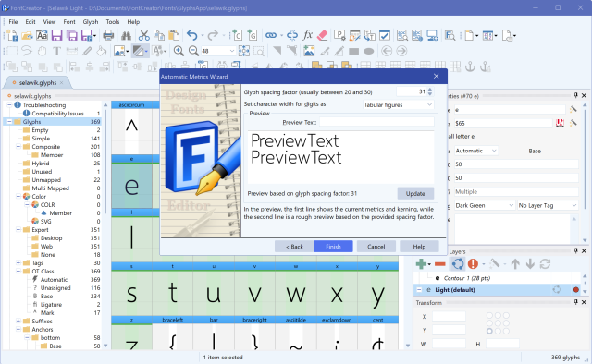The height and width of the screenshot is (364, 592).
Task: Select the bottom-left transform origin radio button
Action: pos(489,331)
